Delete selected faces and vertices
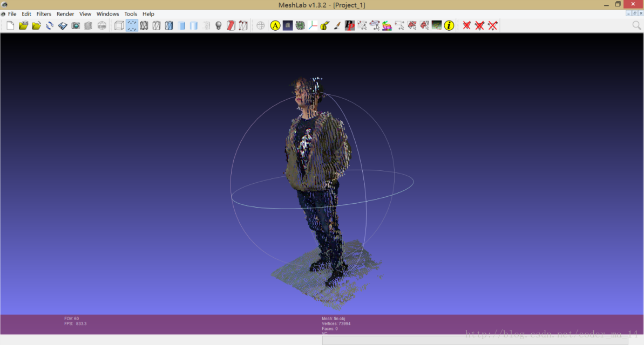Viewport: 644px width, 345px height. pos(479,26)
